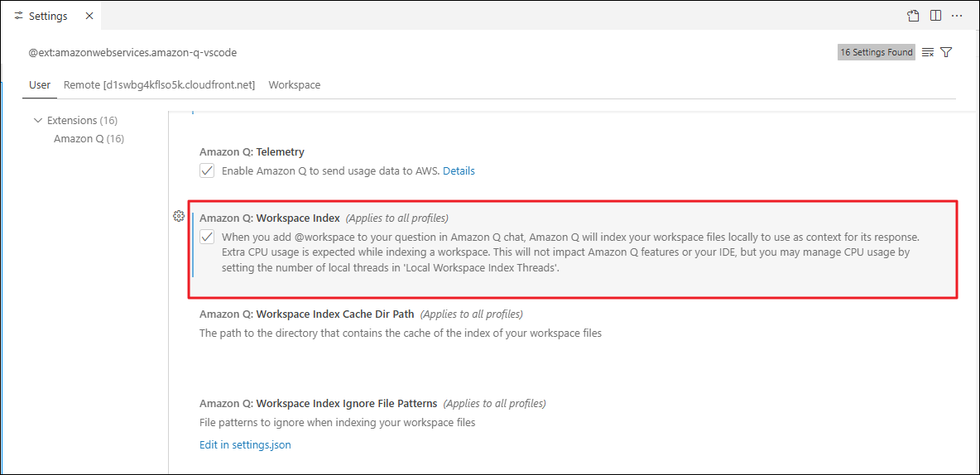Close the Settings editor tab

[x=89, y=17]
